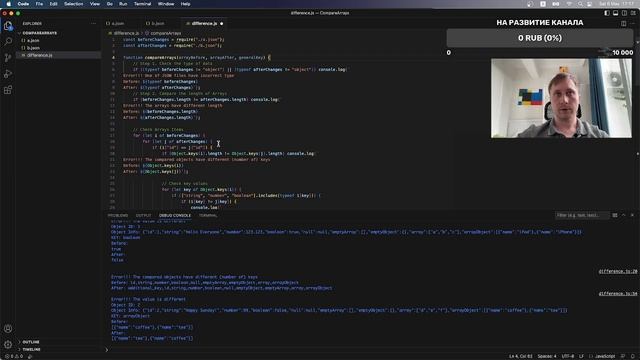Open the Terminal menu
The image size is (640, 360).
[142, 4]
